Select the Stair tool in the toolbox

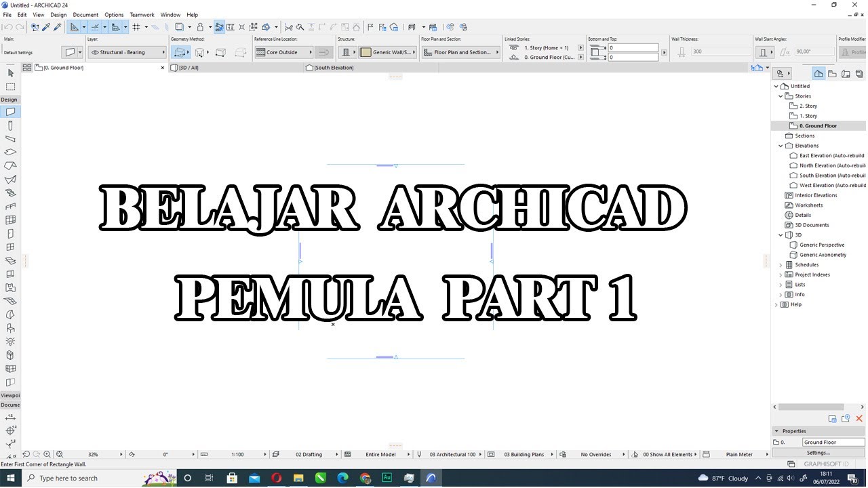pos(10,193)
